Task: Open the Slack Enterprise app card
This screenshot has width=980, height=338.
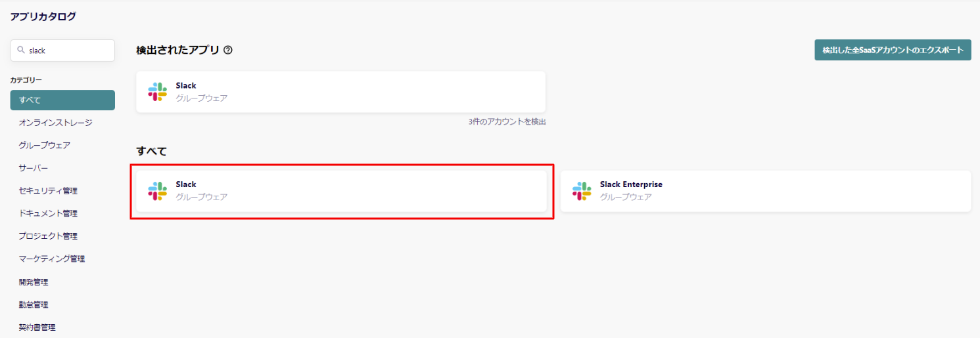Action: pyautogui.click(x=766, y=191)
